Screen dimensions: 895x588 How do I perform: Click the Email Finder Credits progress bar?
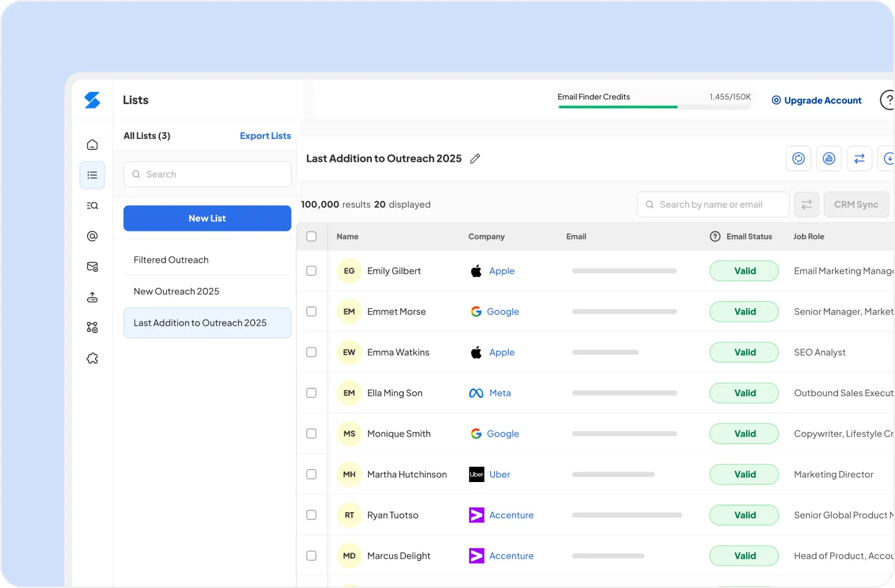pyautogui.click(x=654, y=107)
